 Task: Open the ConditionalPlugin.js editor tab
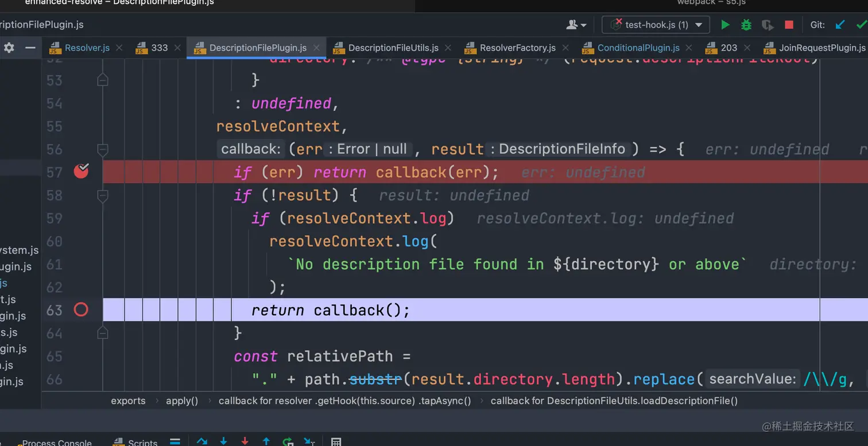(x=638, y=48)
